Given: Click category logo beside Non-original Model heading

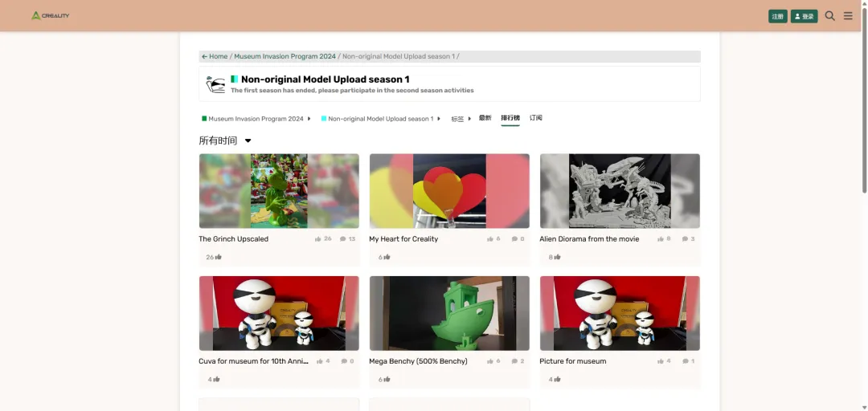Looking at the screenshot, I should click(x=215, y=84).
